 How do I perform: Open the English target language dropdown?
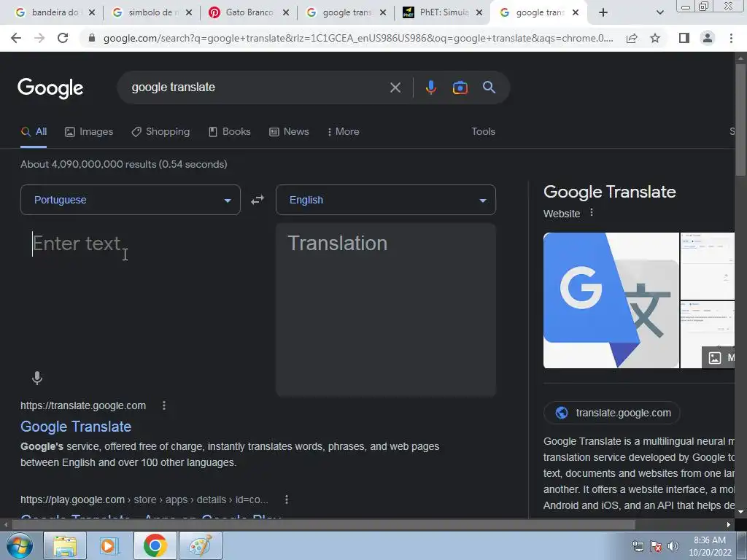pos(385,200)
